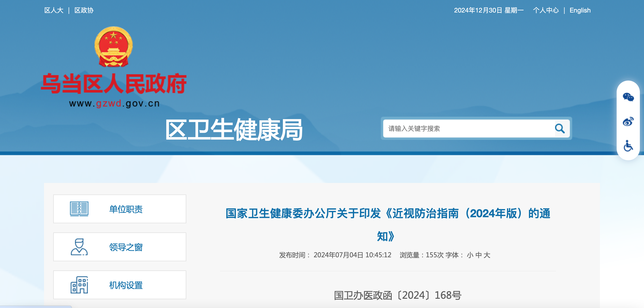
Task: Click publish time 2024年07月04日 10:45:12
Action: 352,255
